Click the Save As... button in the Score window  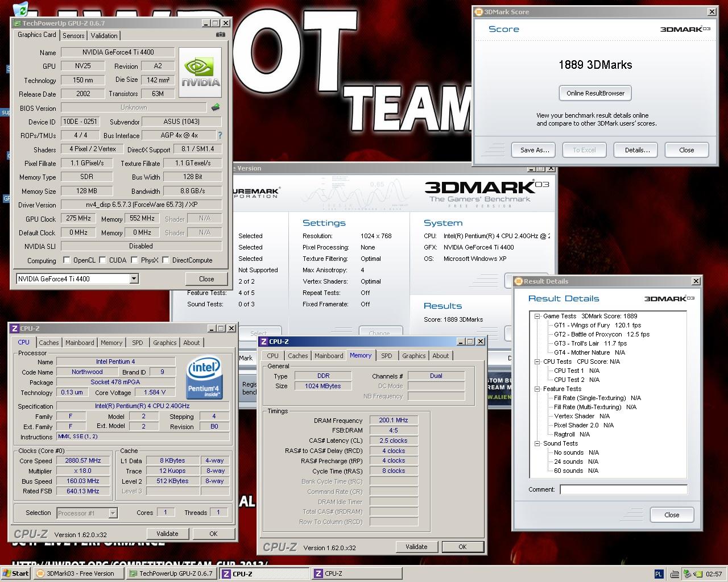coord(535,150)
